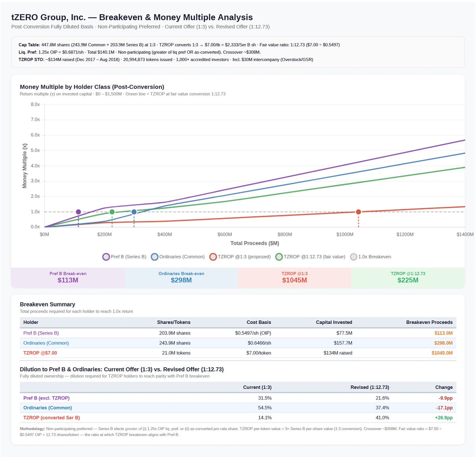Click the Breakeven Summary heading

point(48,304)
